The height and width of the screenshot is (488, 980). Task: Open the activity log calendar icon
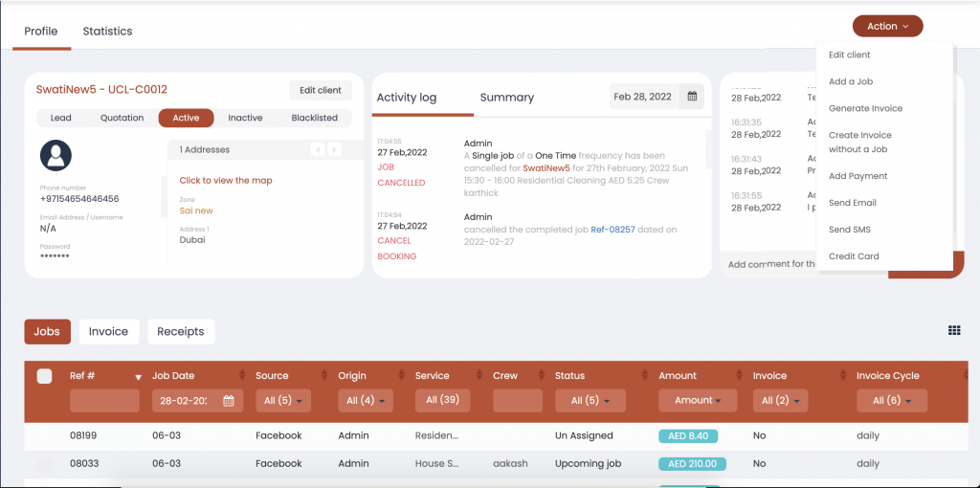[x=691, y=97]
